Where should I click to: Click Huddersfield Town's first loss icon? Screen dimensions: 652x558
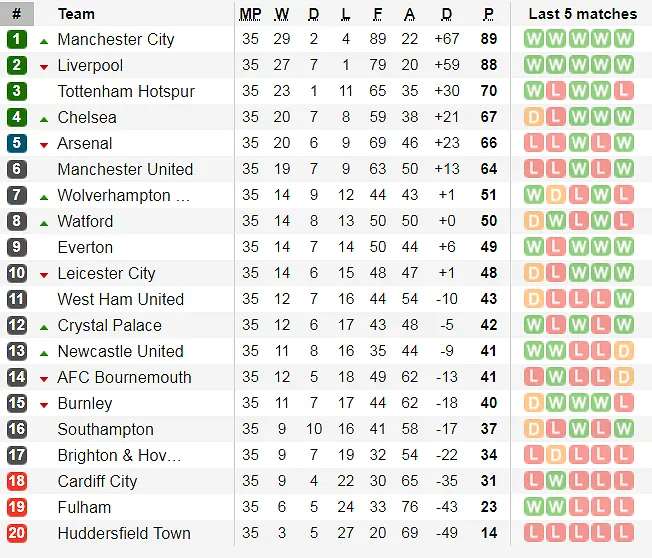click(x=534, y=533)
